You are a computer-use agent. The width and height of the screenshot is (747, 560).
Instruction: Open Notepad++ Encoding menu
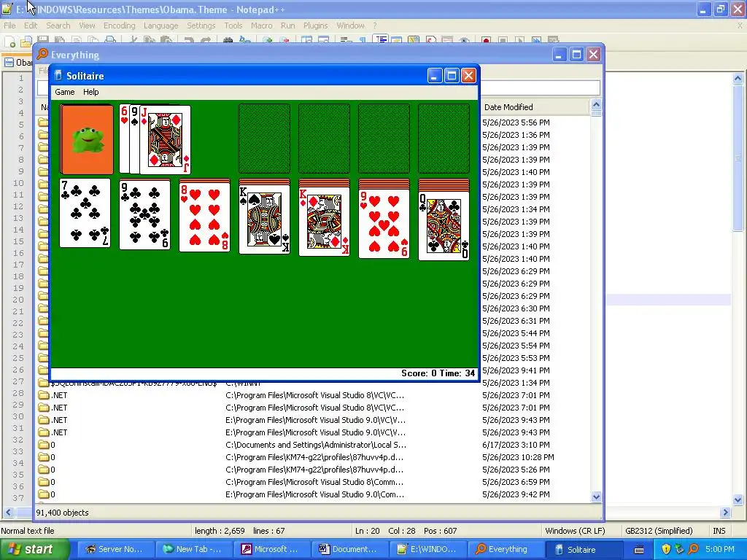(x=120, y=26)
